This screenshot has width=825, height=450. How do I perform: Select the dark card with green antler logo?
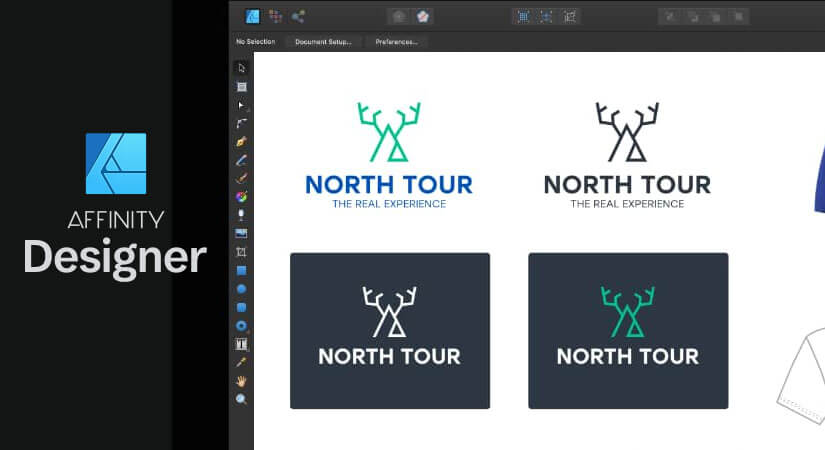628,331
